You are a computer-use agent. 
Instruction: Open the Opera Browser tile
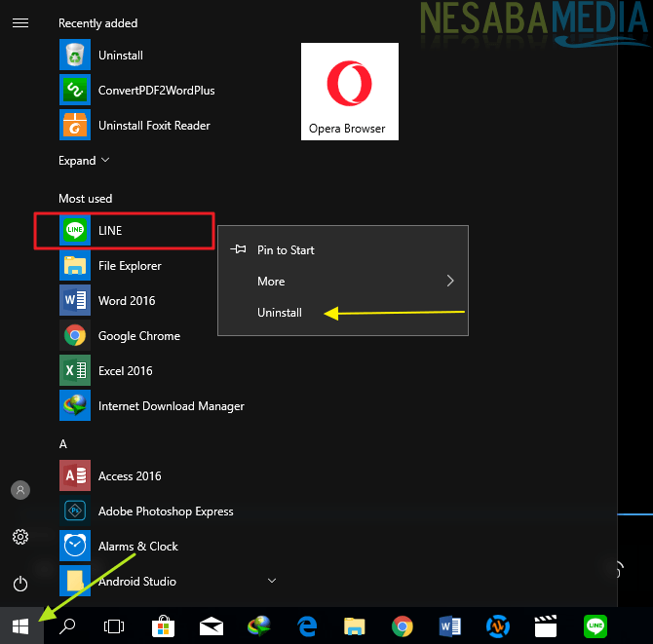click(x=350, y=92)
